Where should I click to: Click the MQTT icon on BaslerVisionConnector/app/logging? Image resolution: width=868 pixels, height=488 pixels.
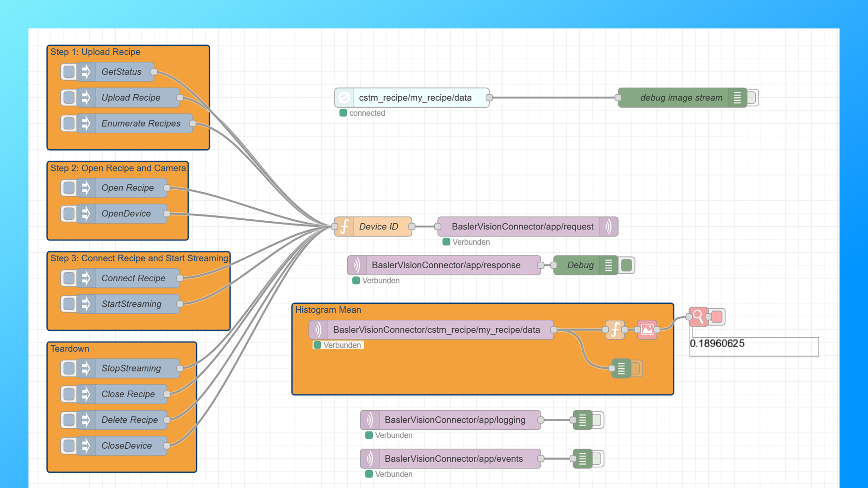(370, 420)
